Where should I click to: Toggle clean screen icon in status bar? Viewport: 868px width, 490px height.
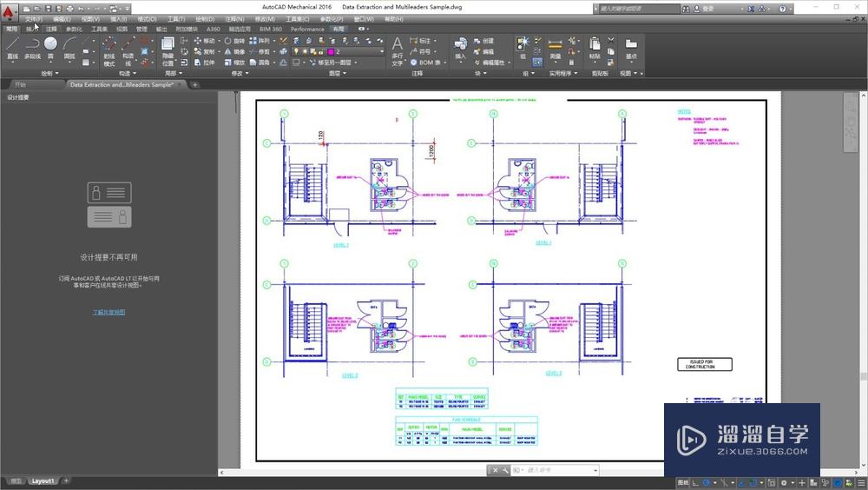pyautogui.click(x=849, y=483)
